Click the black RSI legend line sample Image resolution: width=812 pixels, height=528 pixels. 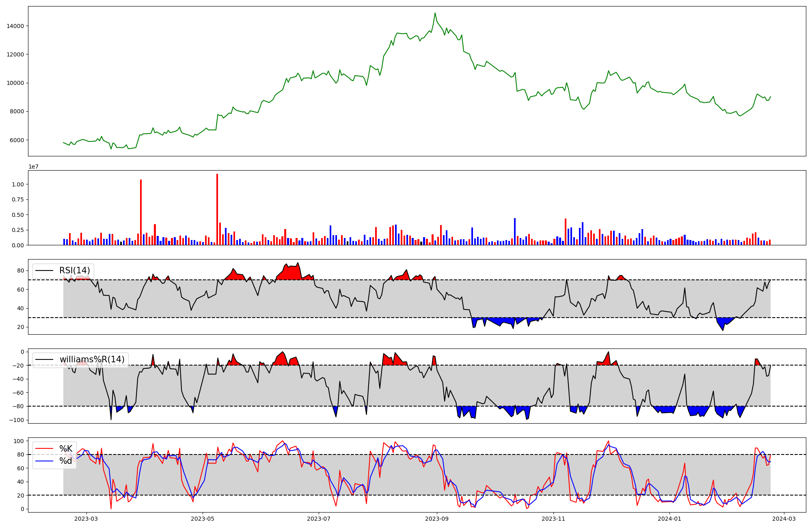45,270
